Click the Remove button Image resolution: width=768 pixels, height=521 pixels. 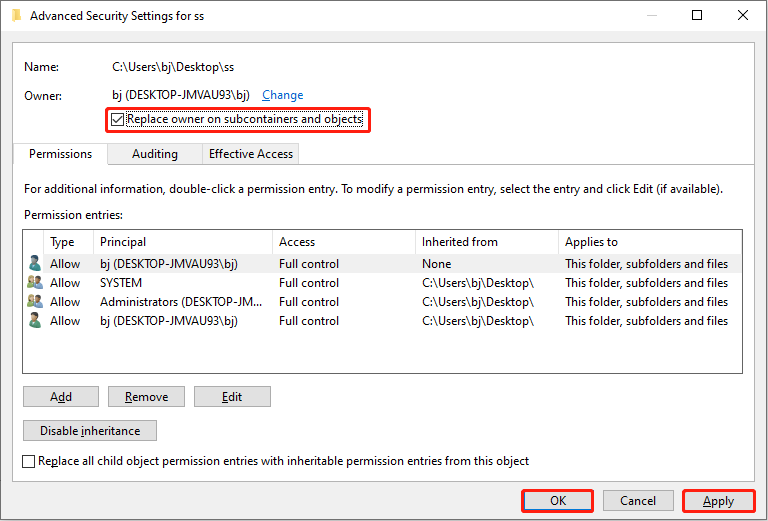tap(146, 397)
